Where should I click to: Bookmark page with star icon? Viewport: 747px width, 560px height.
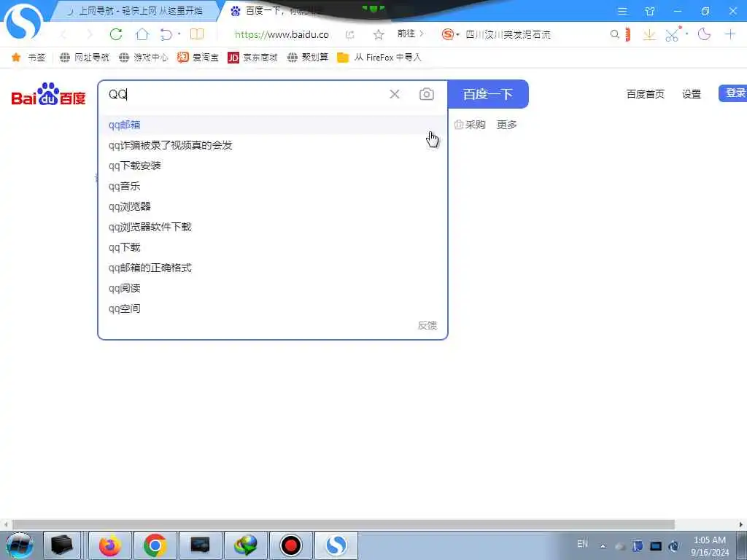(379, 34)
